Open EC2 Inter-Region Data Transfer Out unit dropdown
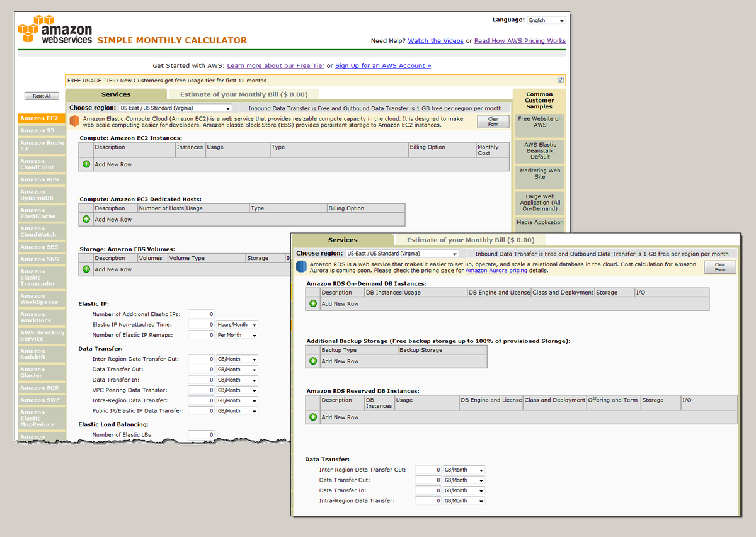Viewport: 756px width, 537px height. click(x=237, y=359)
